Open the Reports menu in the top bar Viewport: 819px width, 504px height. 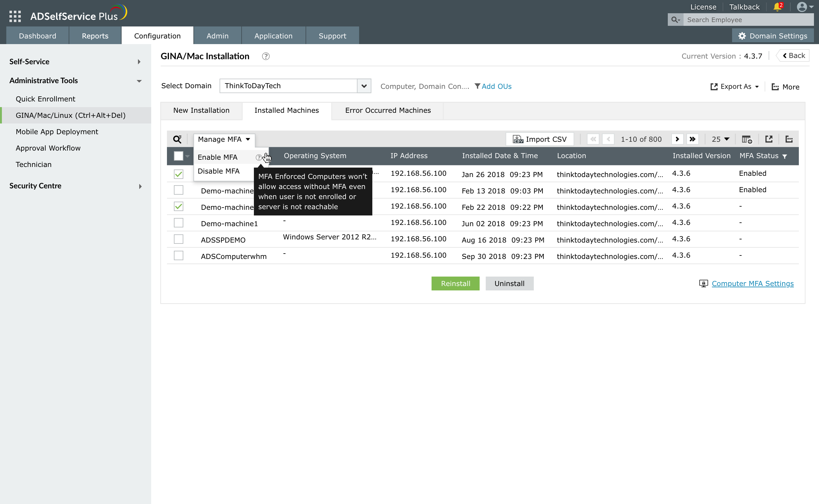(95, 35)
